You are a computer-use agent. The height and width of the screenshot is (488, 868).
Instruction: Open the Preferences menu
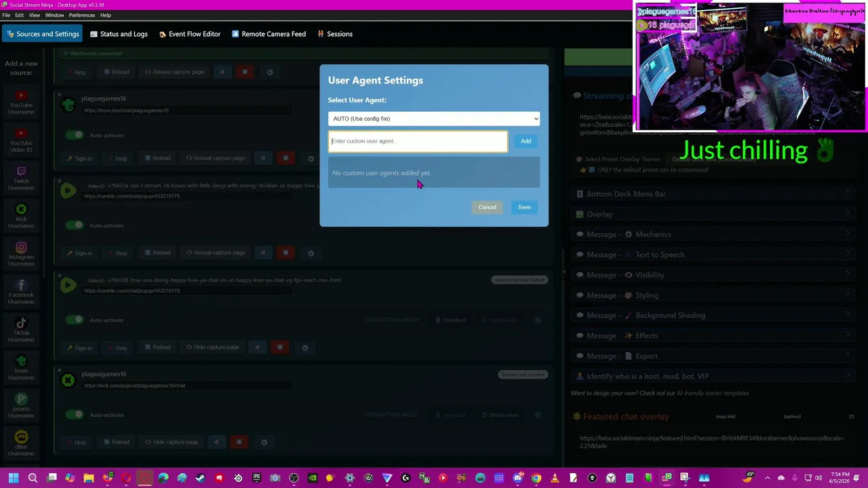coord(81,15)
